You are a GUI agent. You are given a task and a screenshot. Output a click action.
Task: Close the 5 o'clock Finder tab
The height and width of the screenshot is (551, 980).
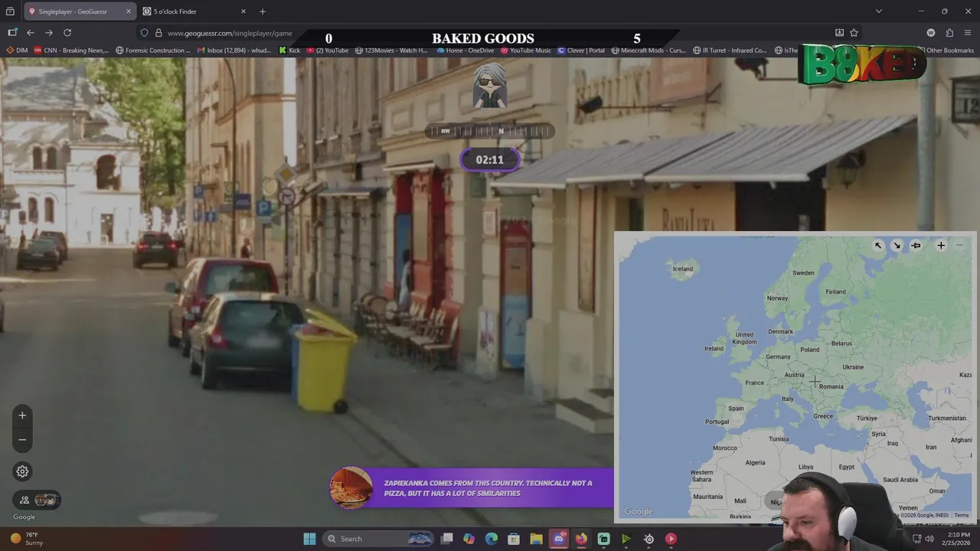point(243,11)
